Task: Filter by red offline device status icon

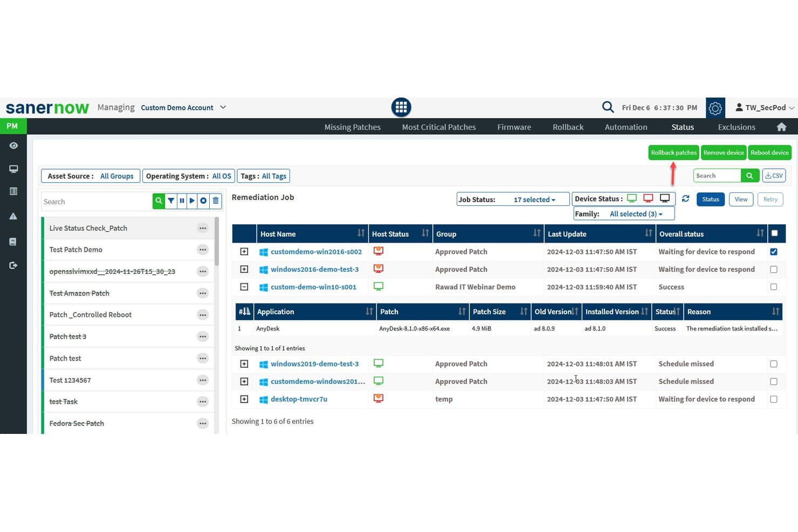Action: [x=648, y=198]
